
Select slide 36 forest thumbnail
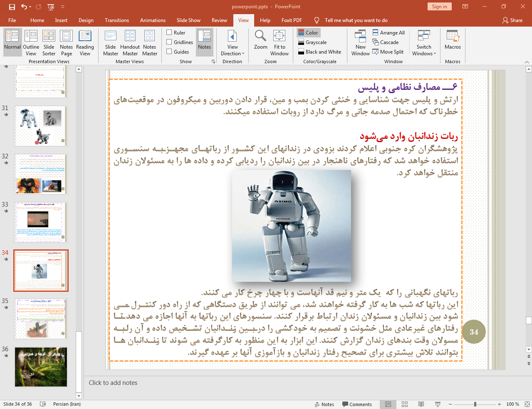point(41,367)
